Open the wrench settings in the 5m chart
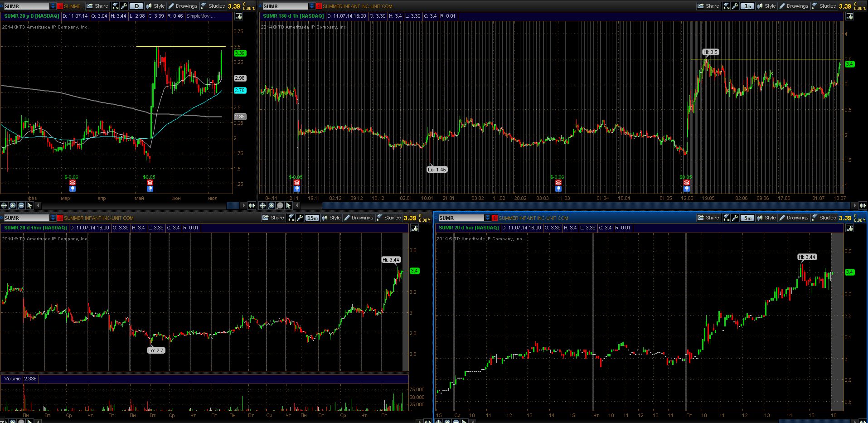This screenshot has width=868, height=423. (735, 218)
